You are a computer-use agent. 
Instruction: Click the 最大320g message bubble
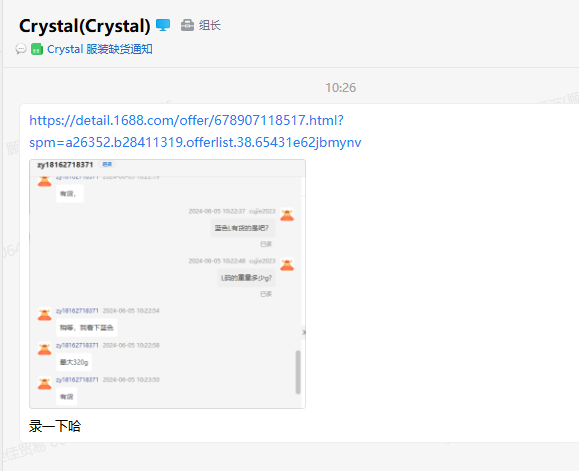point(74,362)
